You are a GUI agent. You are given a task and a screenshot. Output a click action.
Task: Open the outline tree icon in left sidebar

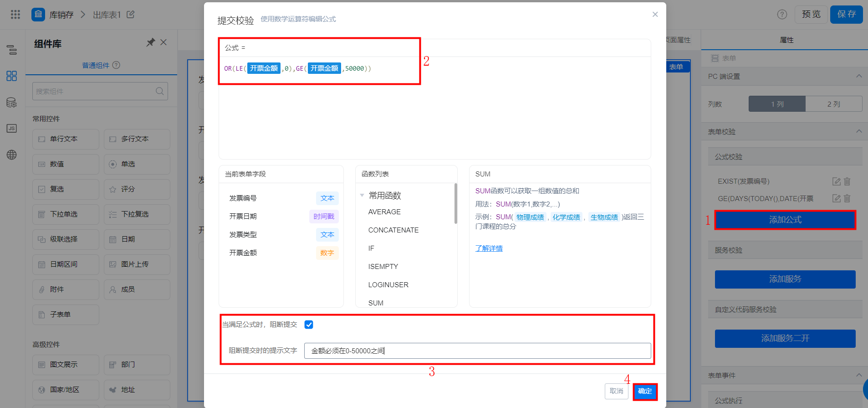pos(12,50)
